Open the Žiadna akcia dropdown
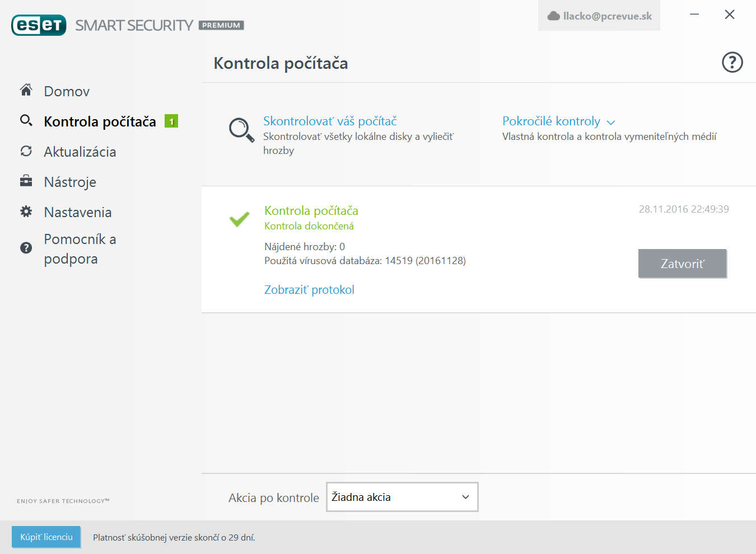The width and height of the screenshot is (756, 554). click(x=402, y=497)
